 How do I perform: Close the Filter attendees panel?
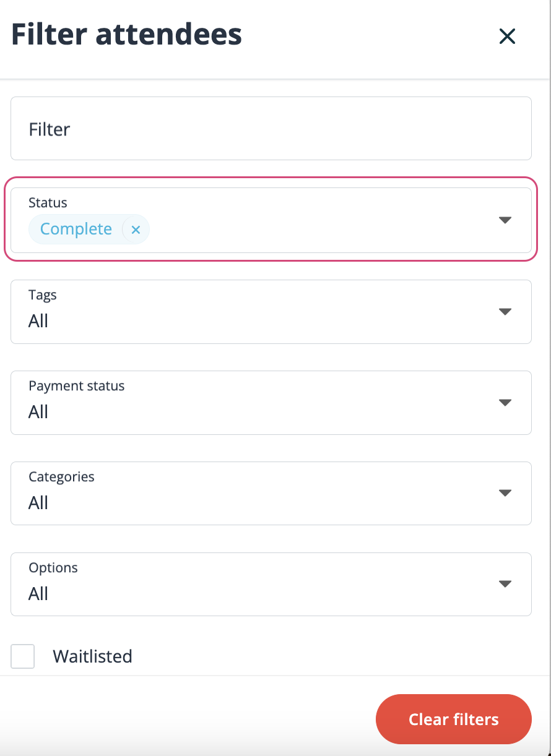tap(507, 37)
